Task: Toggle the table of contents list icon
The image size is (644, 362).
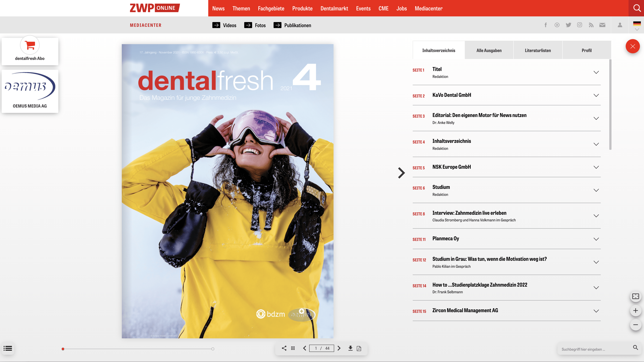Action: click(8, 348)
